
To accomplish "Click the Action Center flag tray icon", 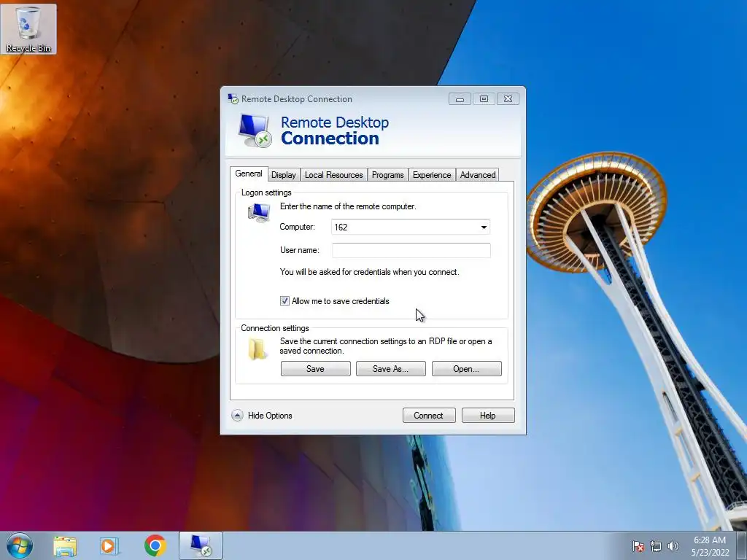I will point(638,546).
